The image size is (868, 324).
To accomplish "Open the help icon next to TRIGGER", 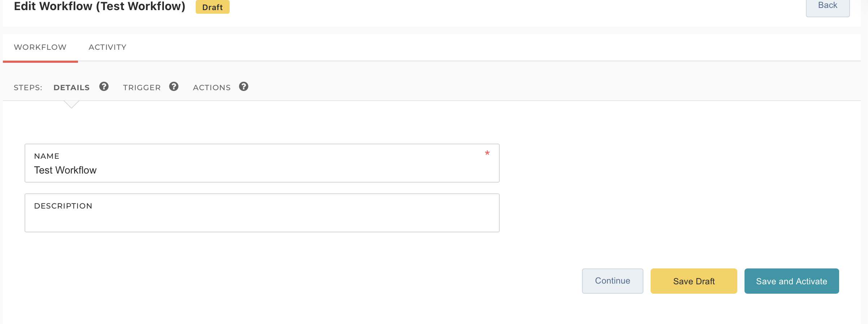I will pos(174,87).
